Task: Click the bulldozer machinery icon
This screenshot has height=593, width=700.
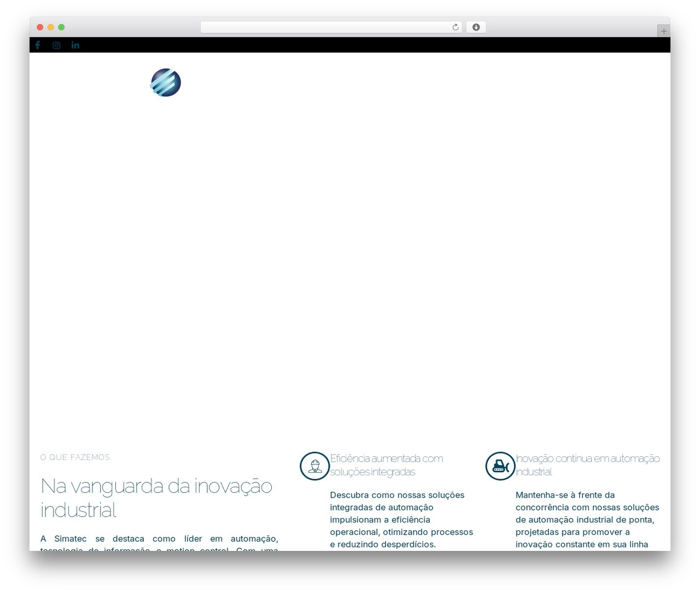Action: [500, 466]
